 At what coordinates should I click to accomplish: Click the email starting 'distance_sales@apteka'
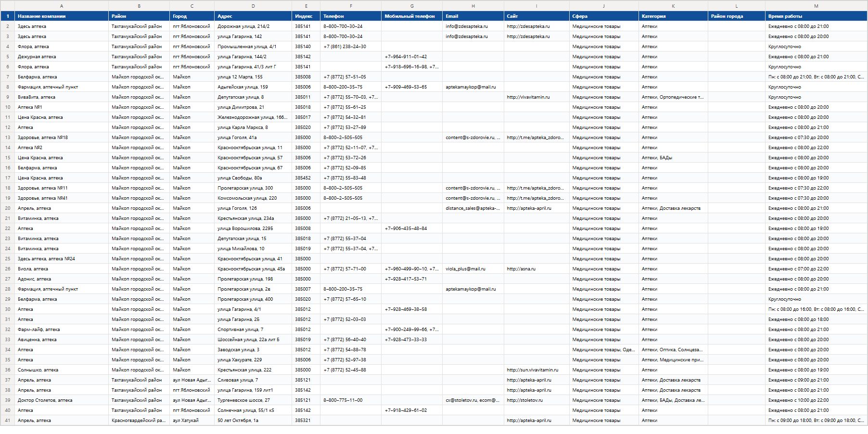click(x=473, y=208)
